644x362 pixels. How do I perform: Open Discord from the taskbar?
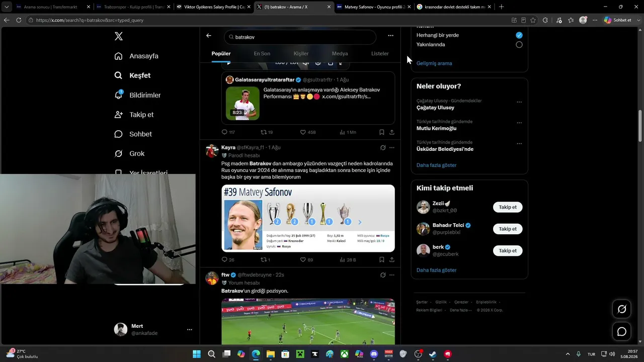[374, 354]
